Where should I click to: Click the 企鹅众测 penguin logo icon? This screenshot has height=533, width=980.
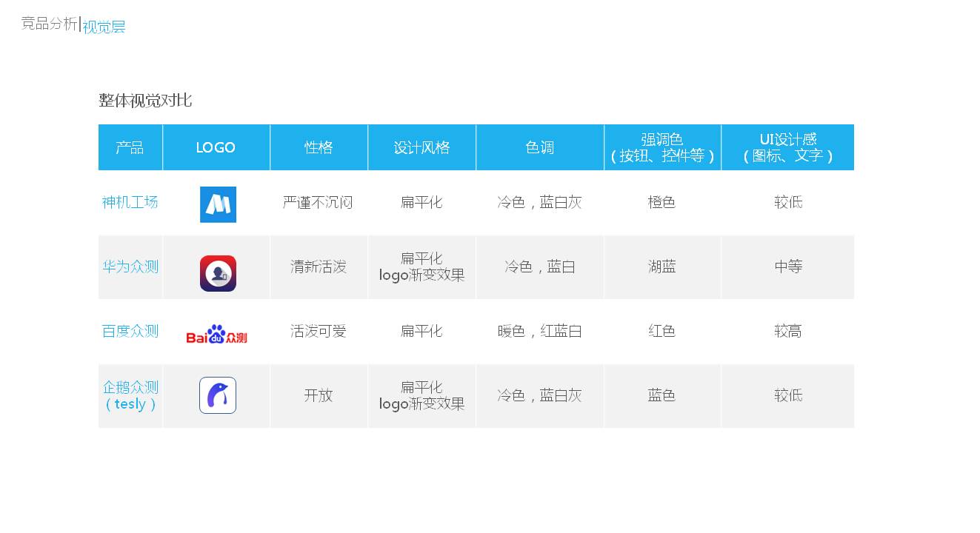coord(218,395)
